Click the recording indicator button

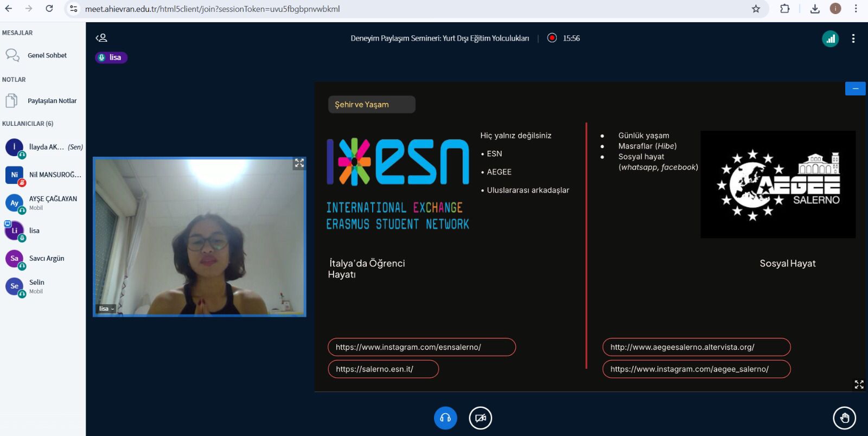tap(552, 38)
